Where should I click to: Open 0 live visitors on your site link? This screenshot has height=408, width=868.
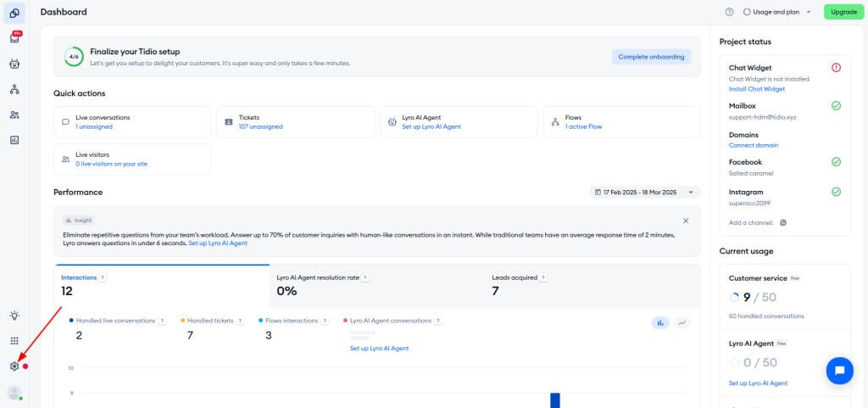pyautogui.click(x=111, y=164)
